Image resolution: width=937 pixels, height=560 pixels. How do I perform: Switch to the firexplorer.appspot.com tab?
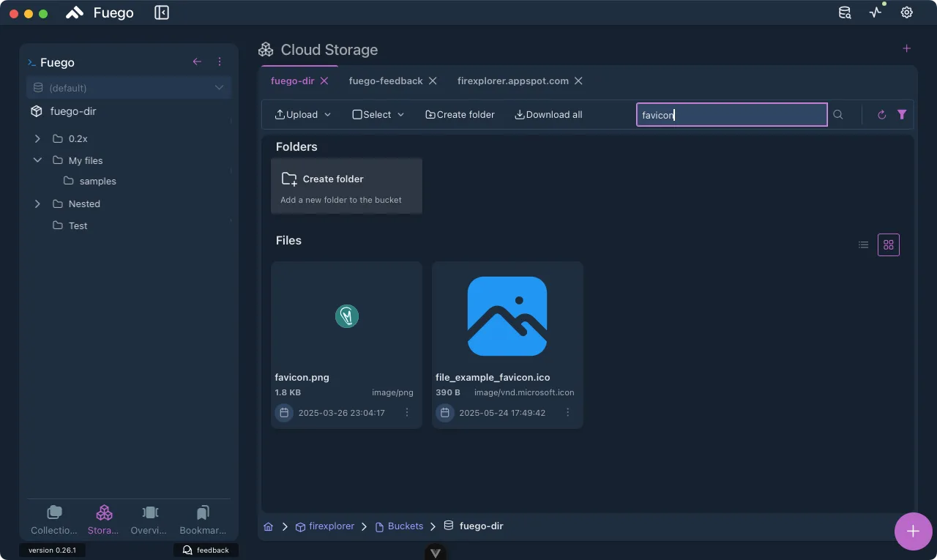tap(512, 81)
